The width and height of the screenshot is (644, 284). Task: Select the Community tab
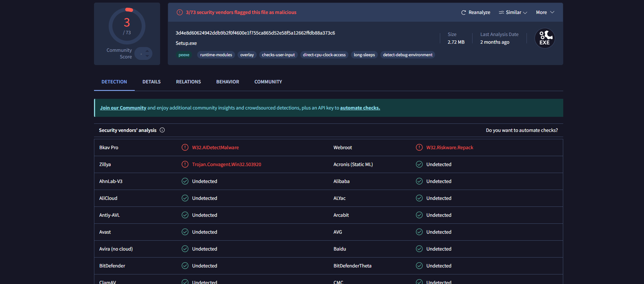[x=268, y=82]
